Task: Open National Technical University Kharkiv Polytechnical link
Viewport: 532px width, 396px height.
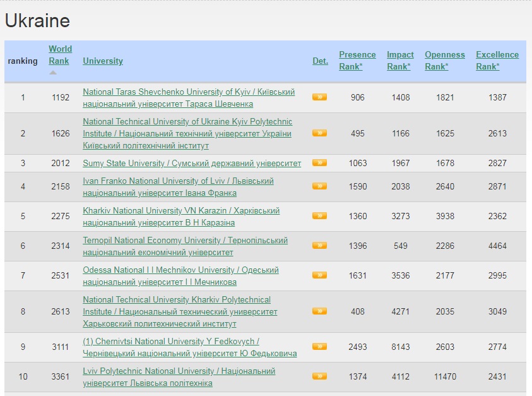Action: point(180,311)
